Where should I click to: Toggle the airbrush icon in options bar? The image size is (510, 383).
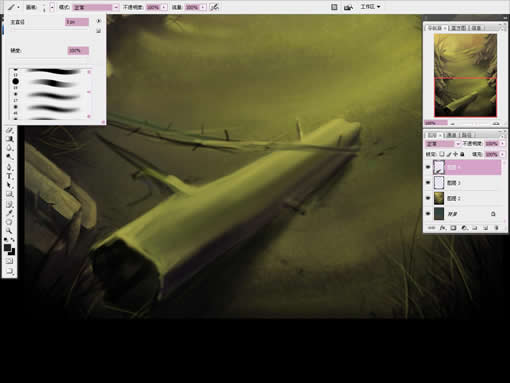tap(215, 7)
